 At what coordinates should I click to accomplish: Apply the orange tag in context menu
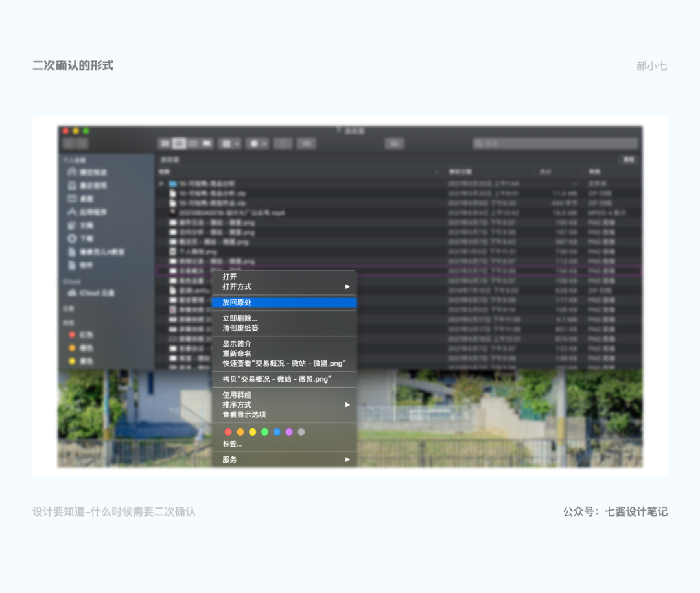[x=240, y=432]
